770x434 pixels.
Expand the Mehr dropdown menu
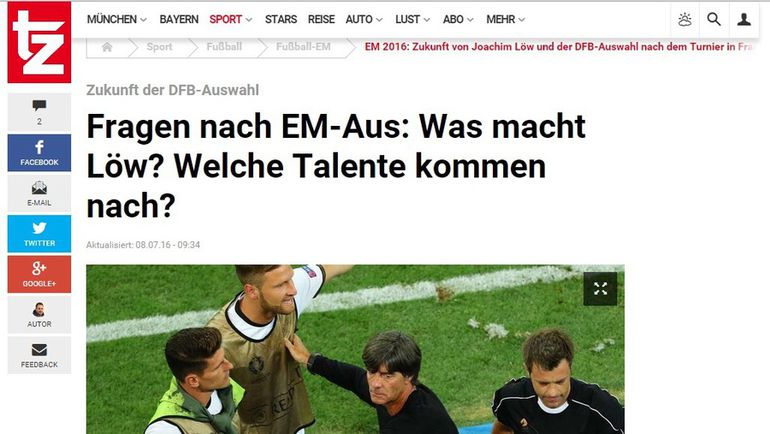(x=505, y=20)
